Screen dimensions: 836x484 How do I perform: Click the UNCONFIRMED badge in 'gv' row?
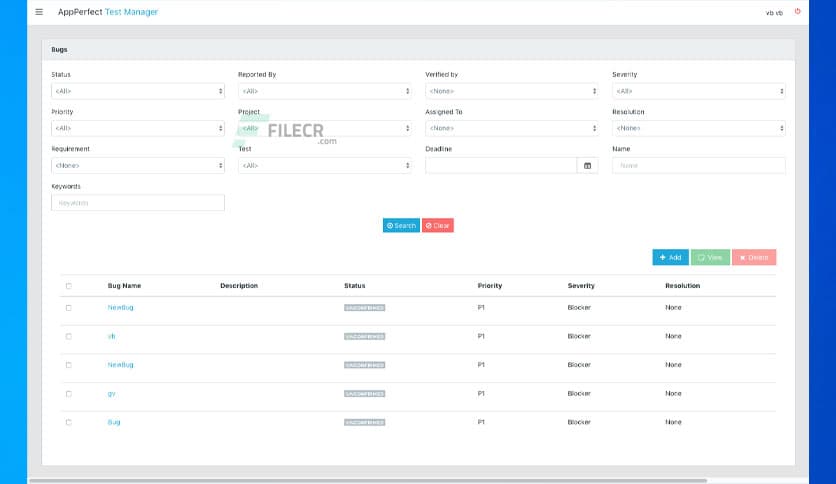365,394
